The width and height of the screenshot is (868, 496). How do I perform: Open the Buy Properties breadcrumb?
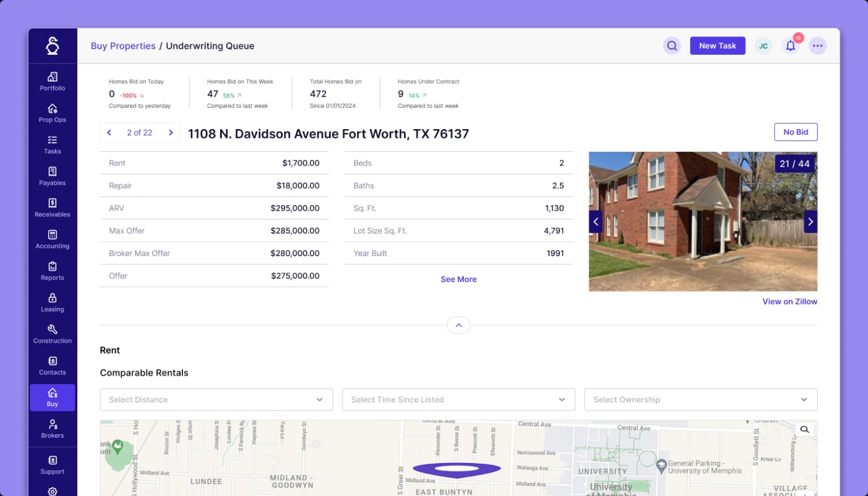pos(123,46)
